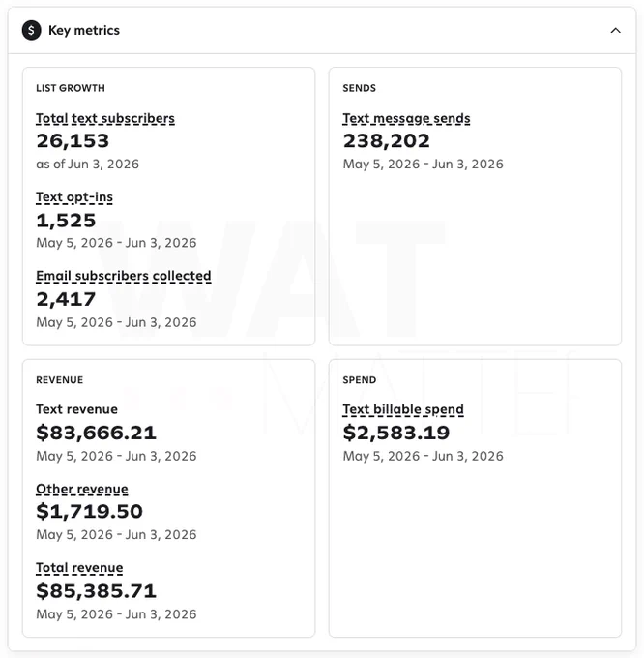Select the $85,385.71 total revenue value
The width and height of the screenshot is (644, 658).
96,591
